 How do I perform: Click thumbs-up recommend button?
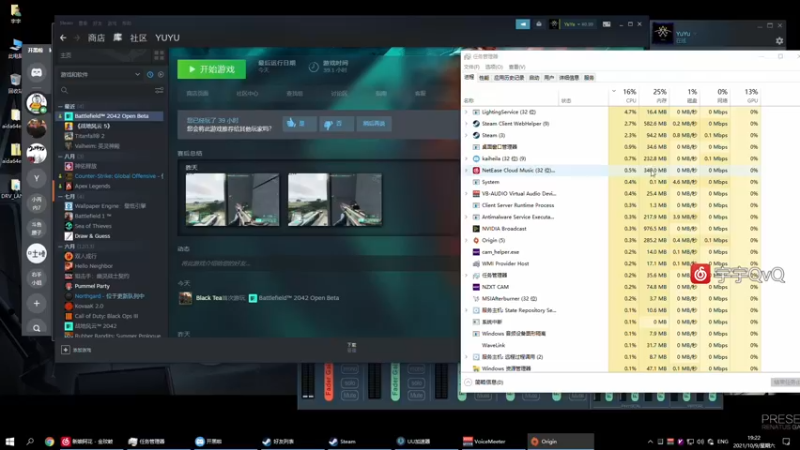299,123
